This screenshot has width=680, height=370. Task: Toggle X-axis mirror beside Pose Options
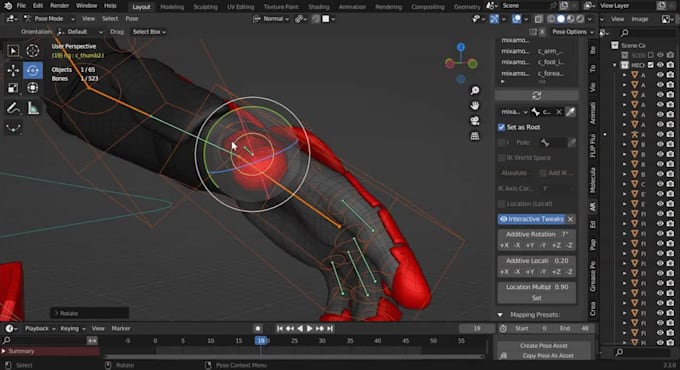click(x=542, y=32)
